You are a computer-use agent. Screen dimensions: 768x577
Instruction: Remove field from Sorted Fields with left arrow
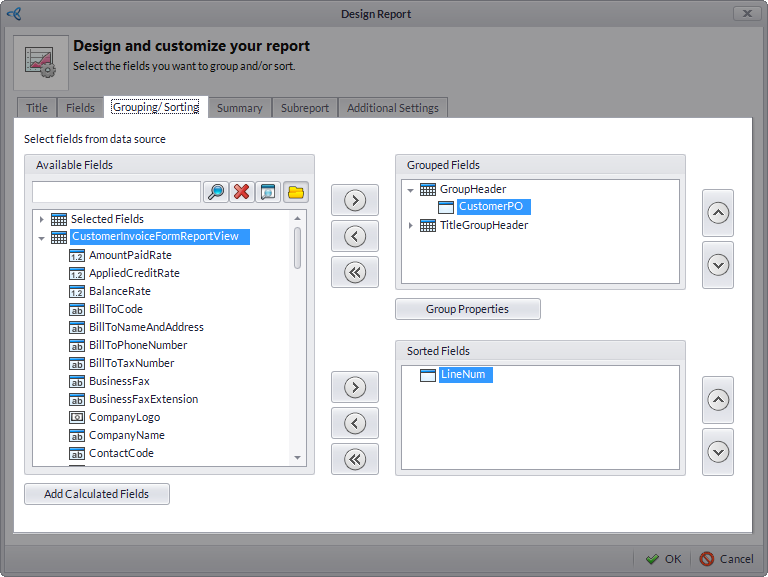click(354, 423)
